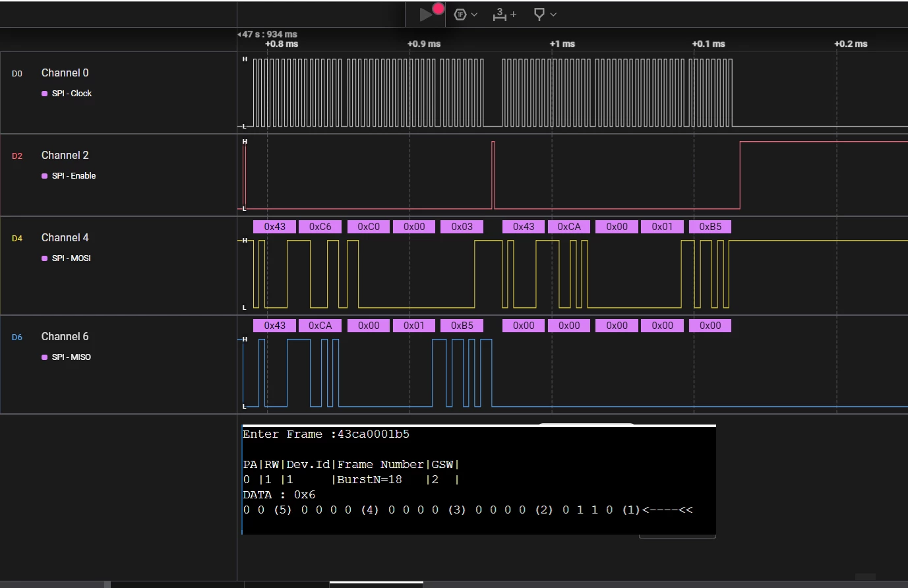908x588 pixels.
Task: Select the MOSI 0xC6 decoded byte bubble
Action: (320, 227)
